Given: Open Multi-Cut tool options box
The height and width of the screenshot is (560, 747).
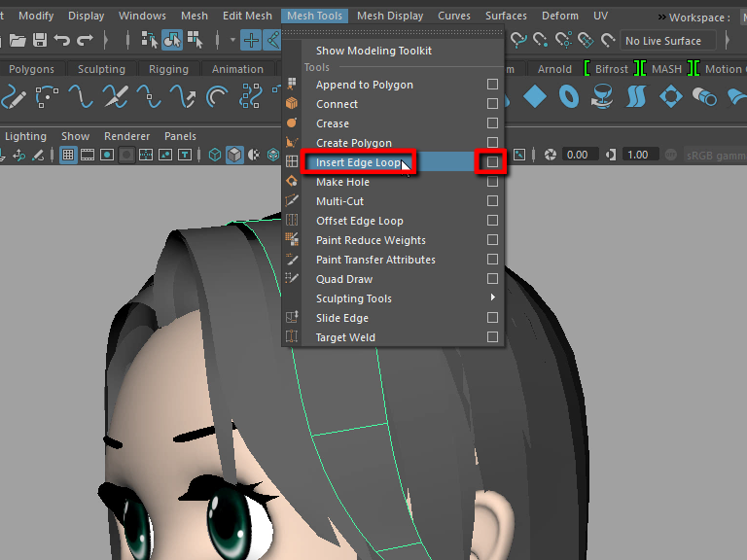Looking at the screenshot, I should click(x=493, y=201).
